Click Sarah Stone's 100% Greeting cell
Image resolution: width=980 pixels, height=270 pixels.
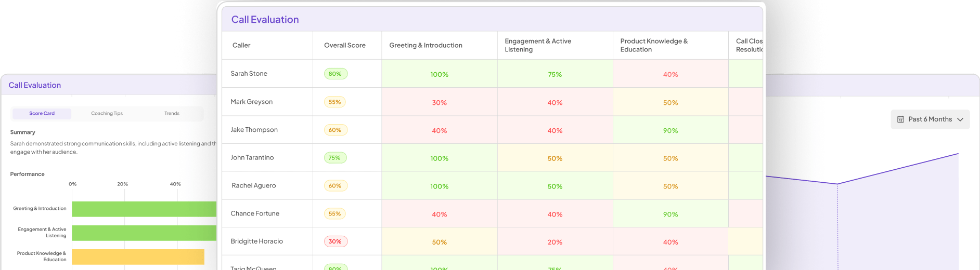[x=440, y=74]
